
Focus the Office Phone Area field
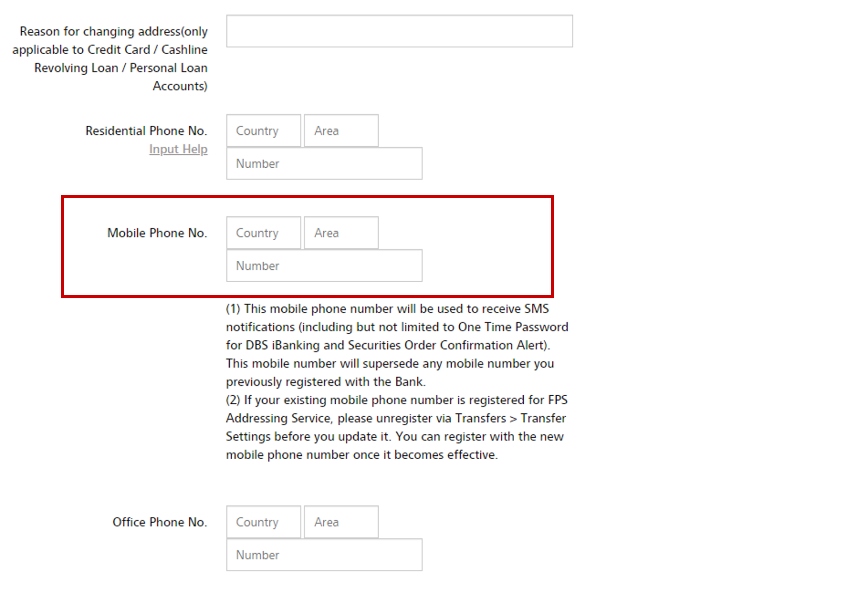click(x=341, y=522)
